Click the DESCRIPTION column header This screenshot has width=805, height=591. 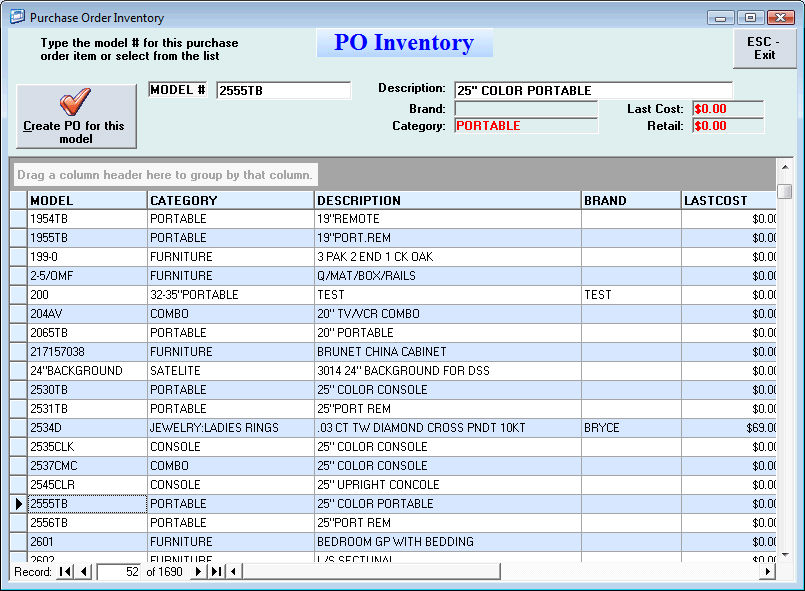click(447, 200)
